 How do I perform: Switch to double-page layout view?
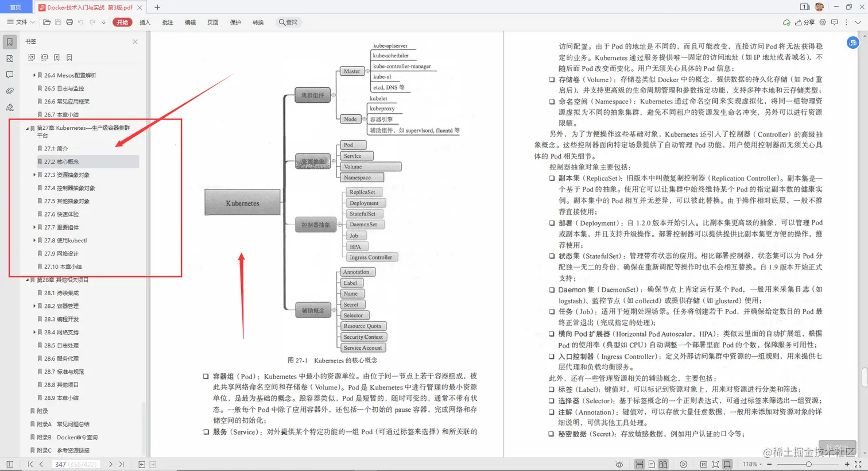[x=663, y=464]
